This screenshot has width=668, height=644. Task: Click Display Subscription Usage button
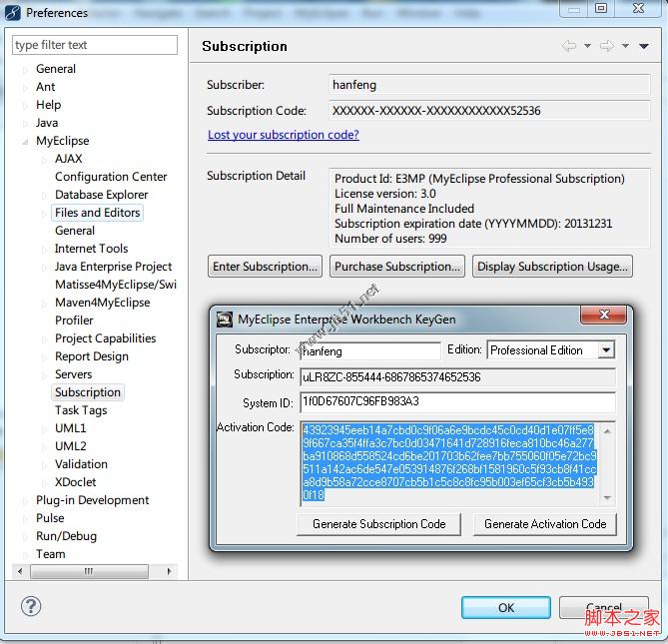(552, 267)
